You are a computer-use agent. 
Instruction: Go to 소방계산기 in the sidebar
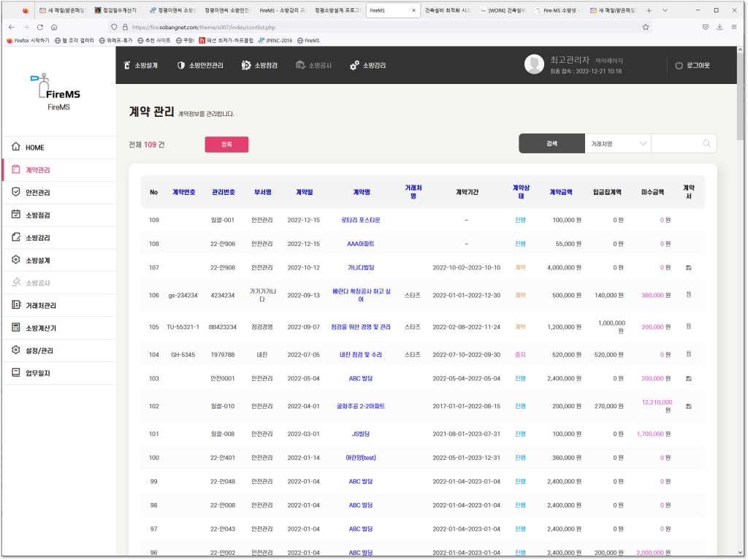tap(41, 328)
